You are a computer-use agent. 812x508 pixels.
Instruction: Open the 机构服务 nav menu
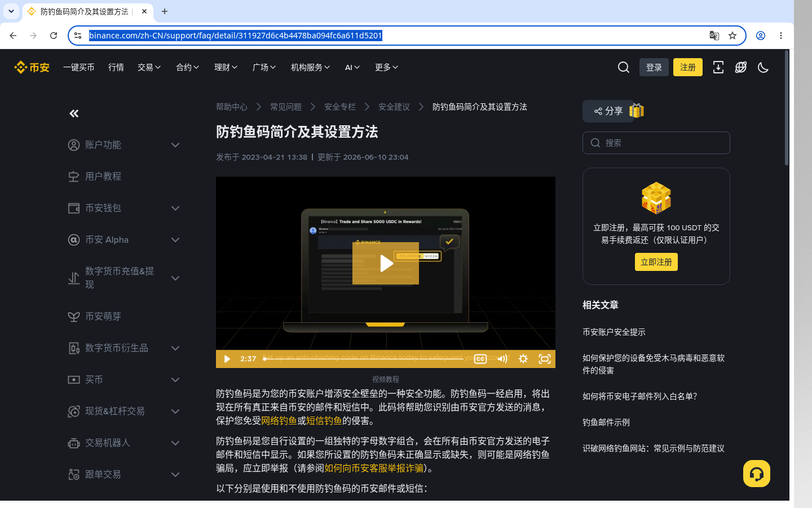click(311, 67)
